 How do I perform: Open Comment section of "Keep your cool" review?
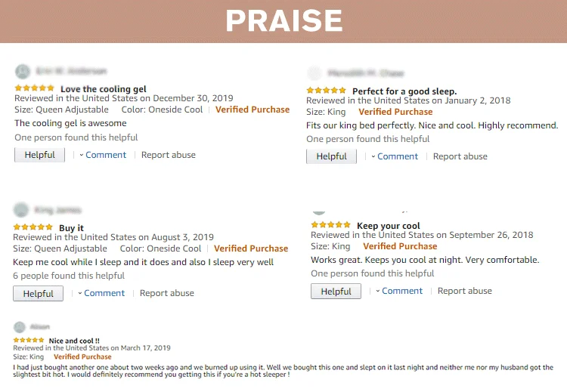tap(401, 291)
